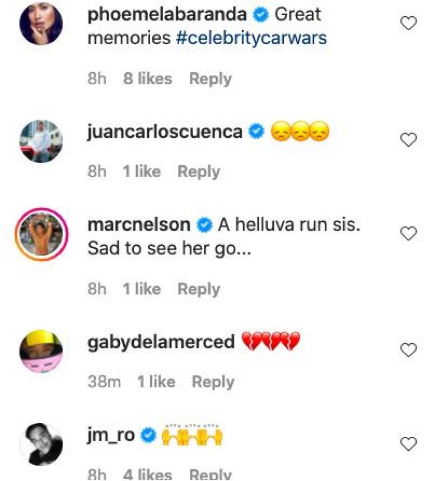
Task: View 1 like on gabydelamerced's comment
Action: pos(156,382)
